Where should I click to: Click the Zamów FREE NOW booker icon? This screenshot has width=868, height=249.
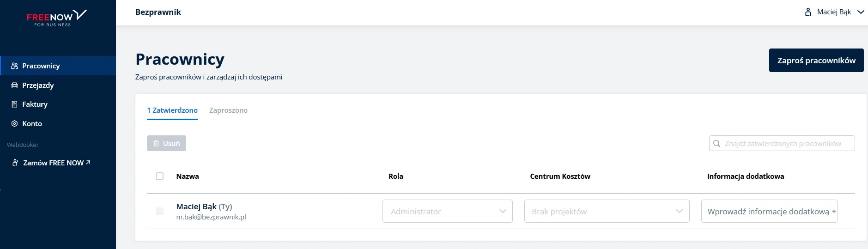(x=15, y=163)
